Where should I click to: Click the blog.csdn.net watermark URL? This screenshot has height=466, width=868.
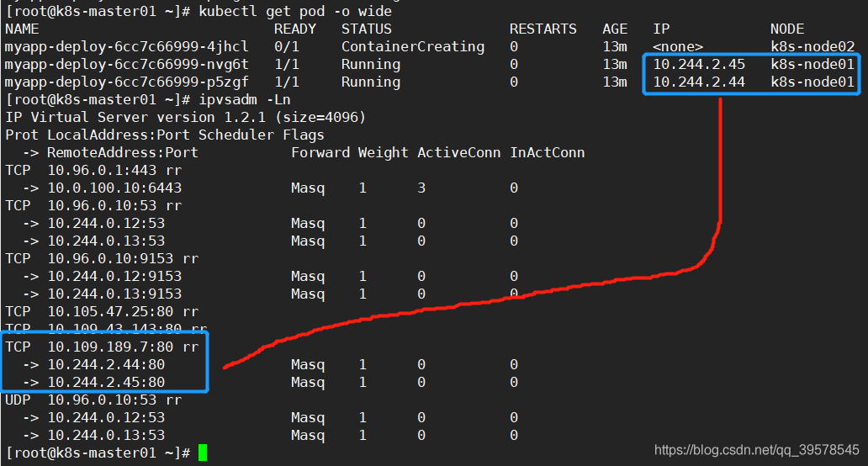(756, 449)
